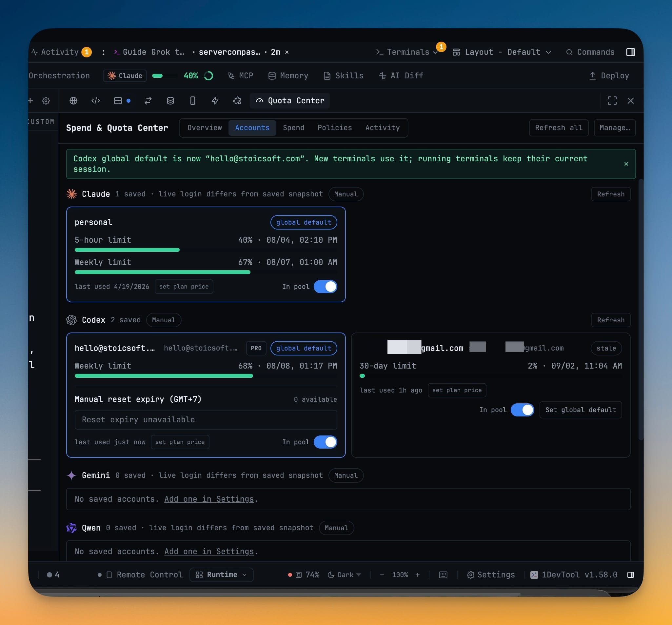
Task: Expand the Terminals dropdown
Action: point(407,52)
